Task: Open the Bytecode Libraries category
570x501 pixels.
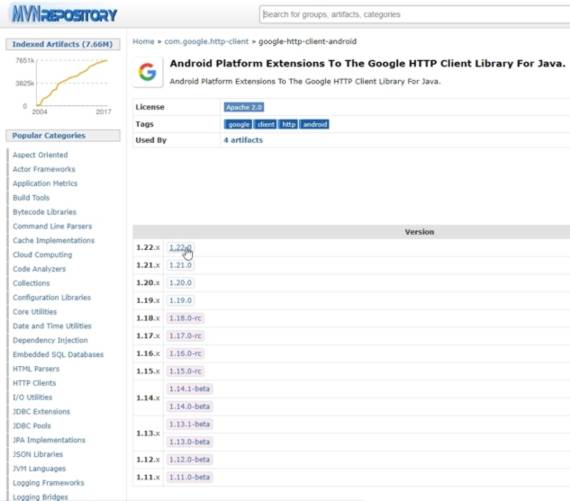Action: [x=44, y=212]
